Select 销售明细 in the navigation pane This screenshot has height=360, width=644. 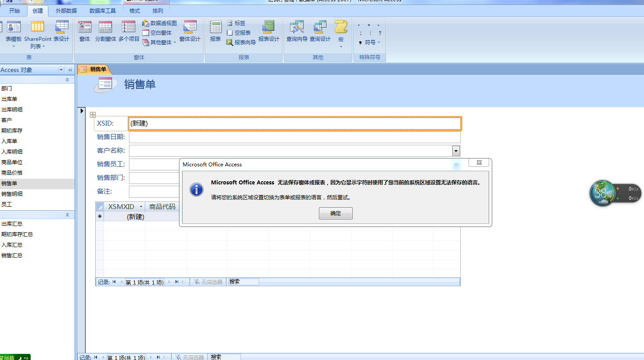pyautogui.click(x=12, y=194)
